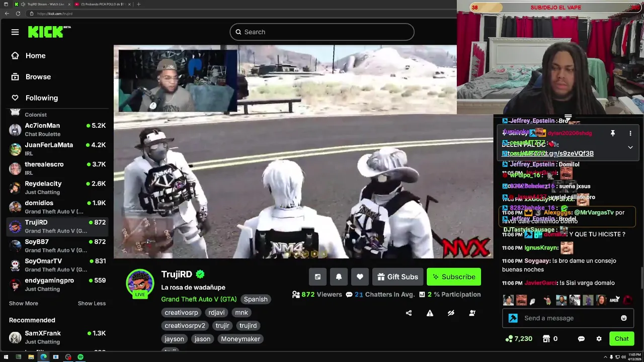The width and height of the screenshot is (644, 362).
Task: Click the Gift Subs button
Action: (397, 277)
